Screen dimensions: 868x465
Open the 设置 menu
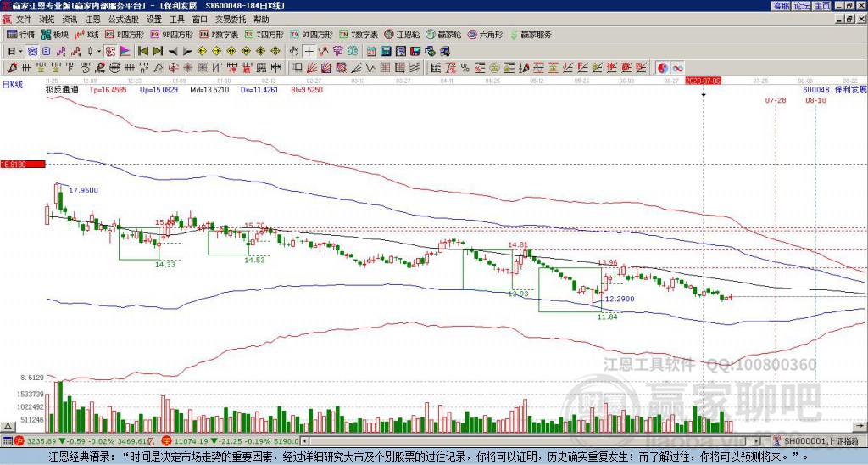154,20
